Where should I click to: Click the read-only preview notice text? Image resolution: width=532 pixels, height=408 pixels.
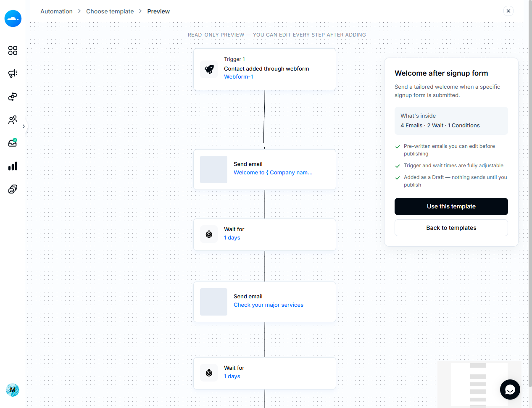click(x=277, y=35)
